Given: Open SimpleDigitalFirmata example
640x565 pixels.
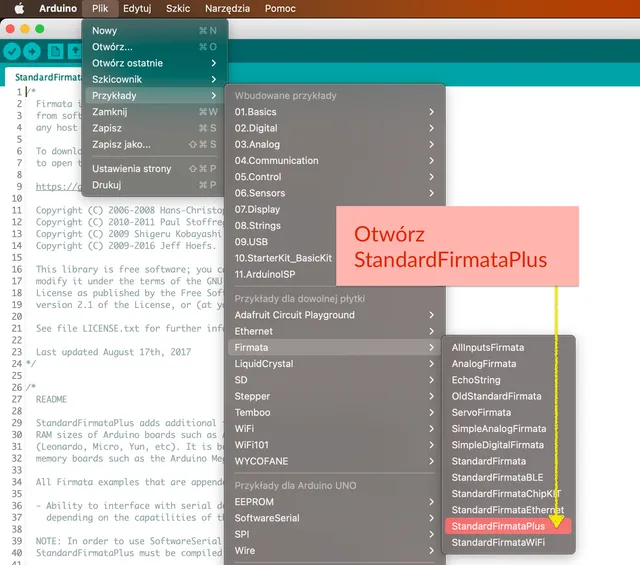Looking at the screenshot, I should (x=508, y=445).
